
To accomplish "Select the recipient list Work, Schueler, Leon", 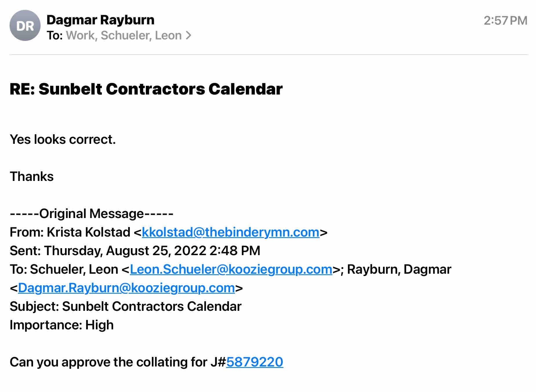I will (124, 35).
